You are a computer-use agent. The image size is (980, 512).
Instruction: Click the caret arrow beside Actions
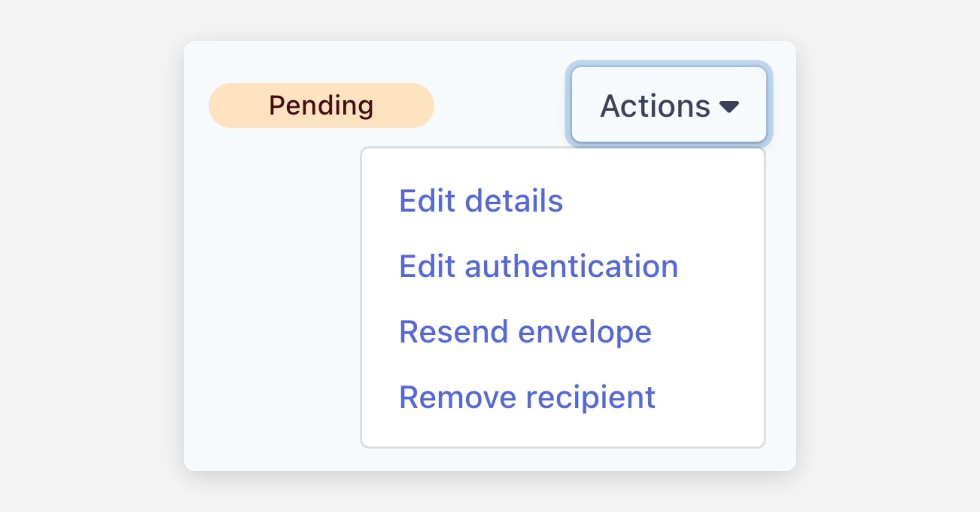point(729,107)
